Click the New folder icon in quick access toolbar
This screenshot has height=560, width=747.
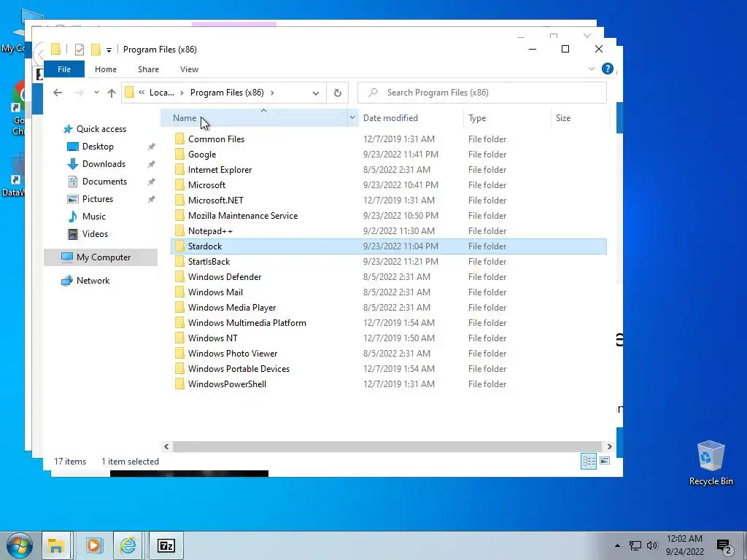[96, 50]
